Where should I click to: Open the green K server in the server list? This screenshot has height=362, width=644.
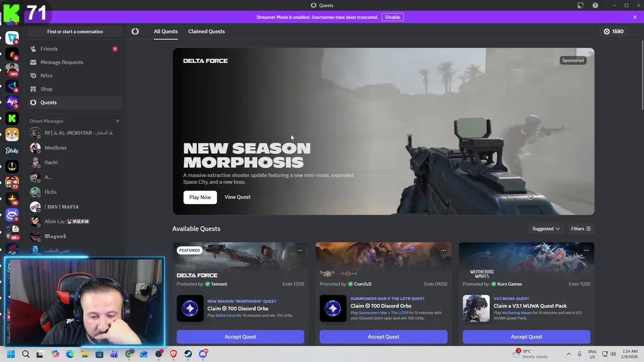click(x=12, y=118)
